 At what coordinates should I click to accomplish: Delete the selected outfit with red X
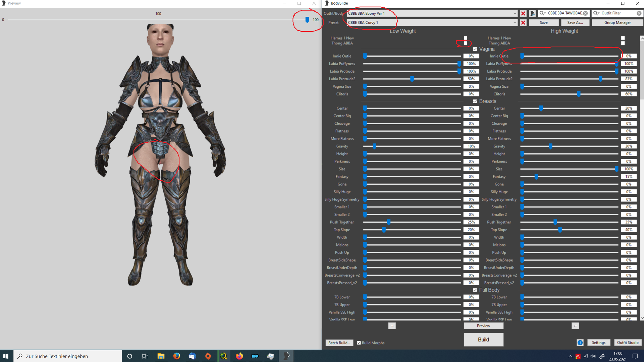(x=523, y=13)
